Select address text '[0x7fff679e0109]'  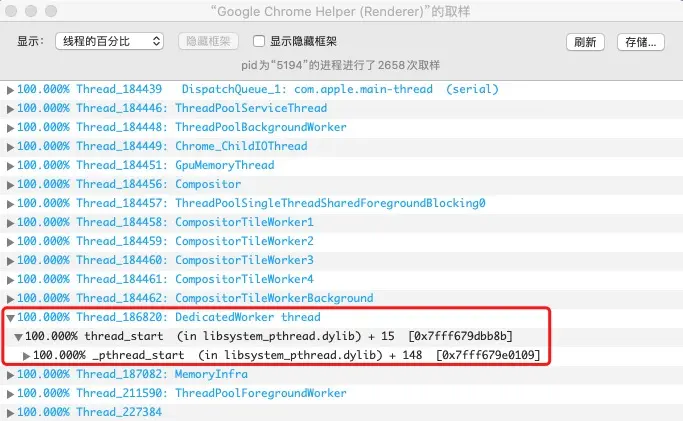pyautogui.click(x=488, y=355)
